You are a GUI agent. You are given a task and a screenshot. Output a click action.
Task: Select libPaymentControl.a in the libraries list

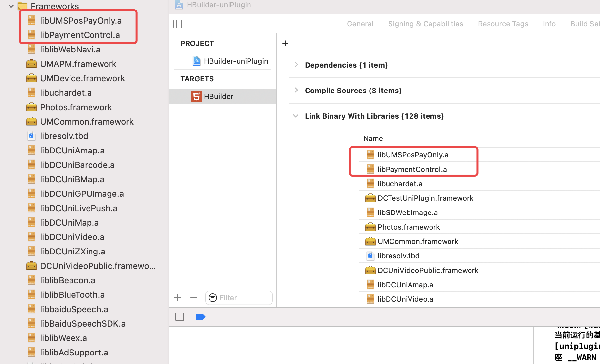pos(412,169)
